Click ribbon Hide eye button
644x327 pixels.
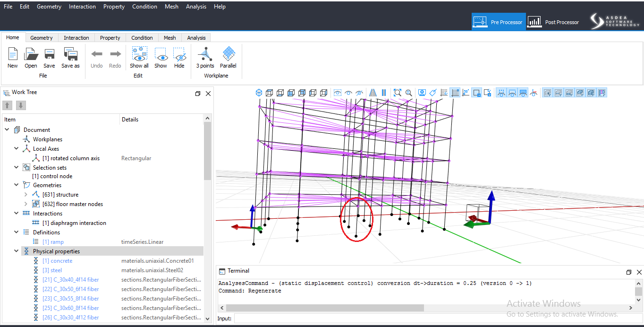pos(179,58)
